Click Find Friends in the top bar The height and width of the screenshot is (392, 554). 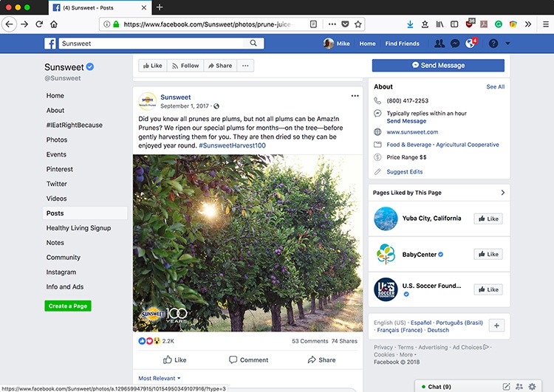click(x=402, y=44)
